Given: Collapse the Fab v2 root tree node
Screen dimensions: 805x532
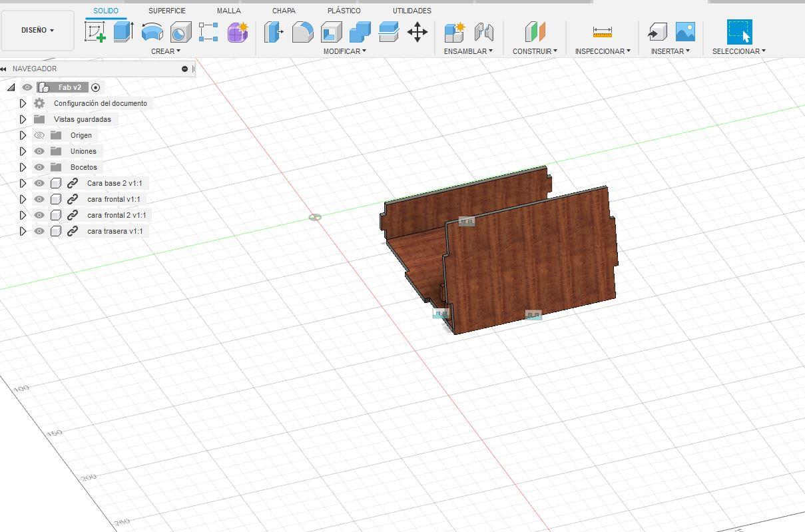Looking at the screenshot, I should pos(11,87).
